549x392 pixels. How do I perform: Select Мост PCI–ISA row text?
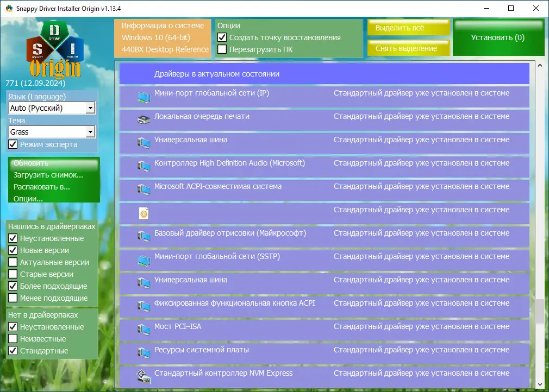pyautogui.click(x=178, y=326)
